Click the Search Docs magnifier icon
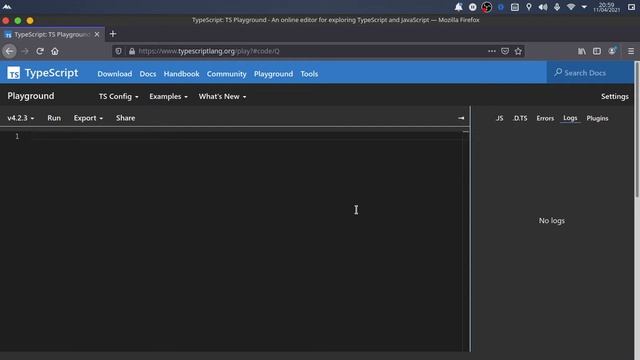 pos(558,73)
